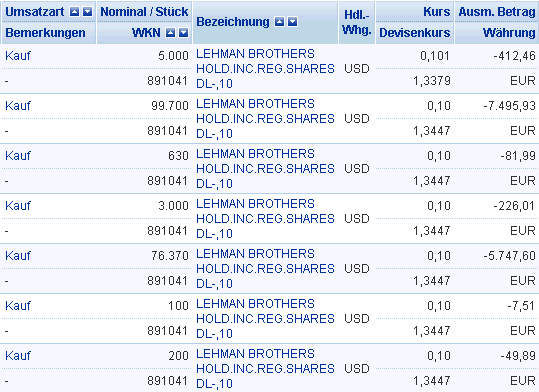Click the Nominal / Stück column header
539x392 pixels.
144,12
